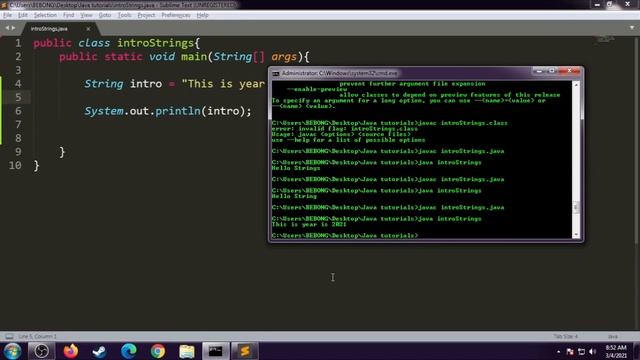The image size is (640, 360).
Task: Open the Help menu
Action: (x=202, y=15)
